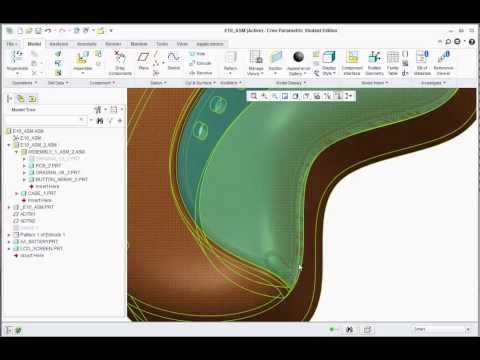480x360 pixels.
Task: Click the Hole feature tool
Action: 197,54
